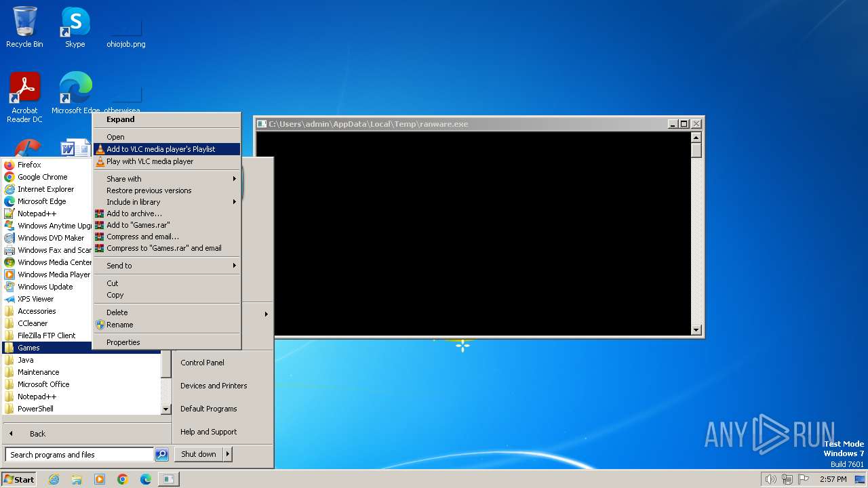Click shield icon next to Rename
This screenshot has width=868, height=488.
(100, 325)
